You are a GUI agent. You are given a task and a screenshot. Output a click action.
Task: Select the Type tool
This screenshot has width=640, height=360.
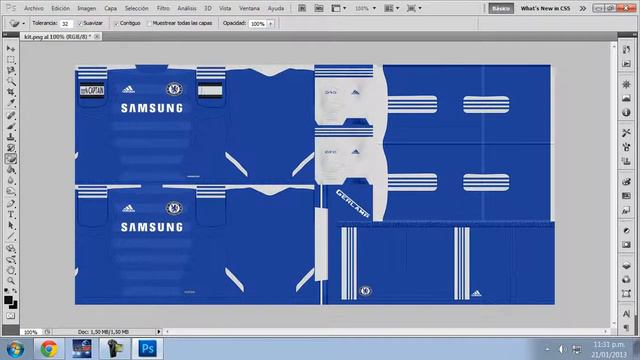tap(11, 214)
